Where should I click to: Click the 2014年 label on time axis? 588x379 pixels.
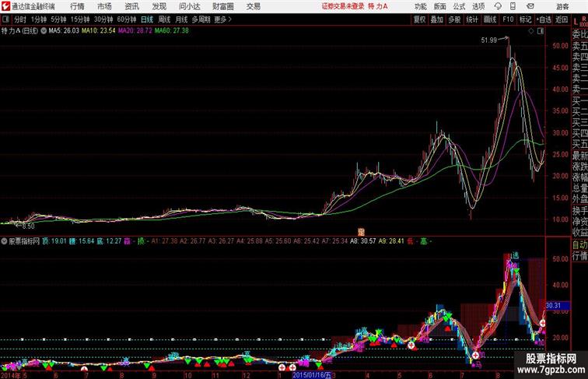click(x=11, y=375)
